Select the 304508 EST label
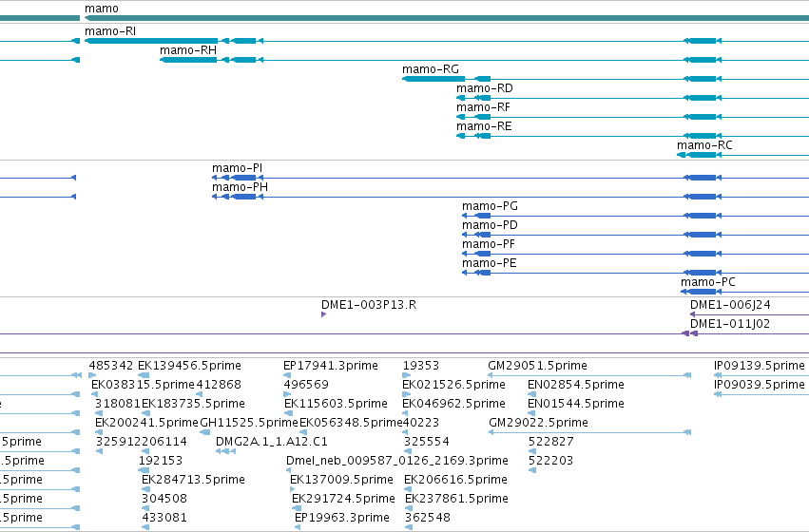 164,499
